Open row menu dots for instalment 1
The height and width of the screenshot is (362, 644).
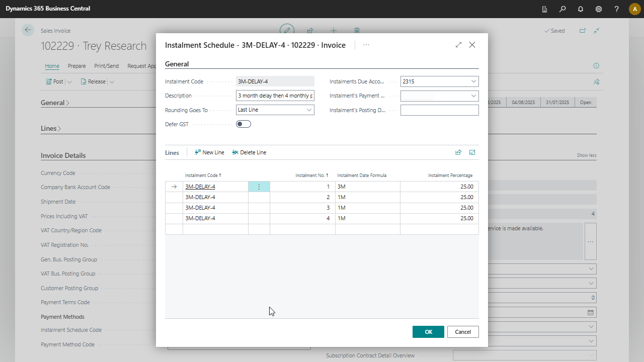point(259,187)
